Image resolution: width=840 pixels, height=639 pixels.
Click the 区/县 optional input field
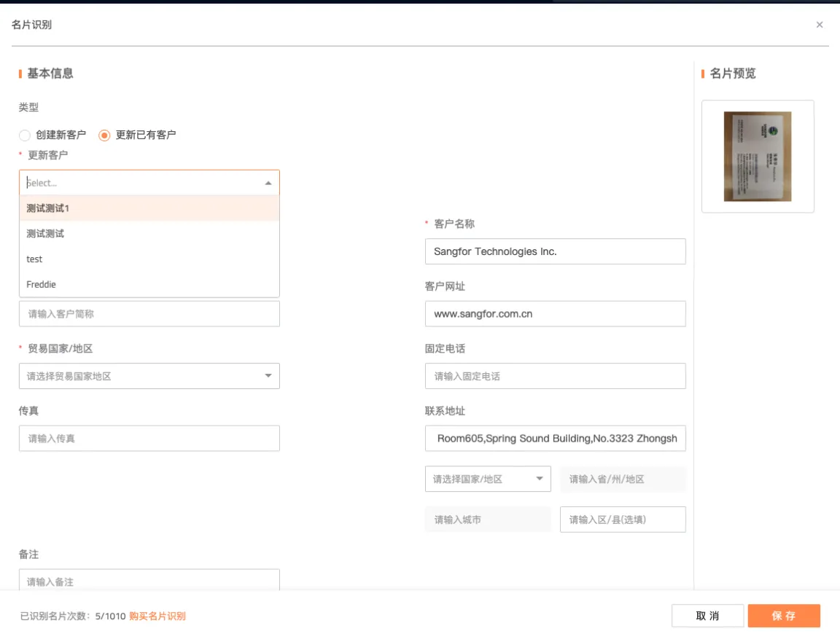(x=622, y=520)
